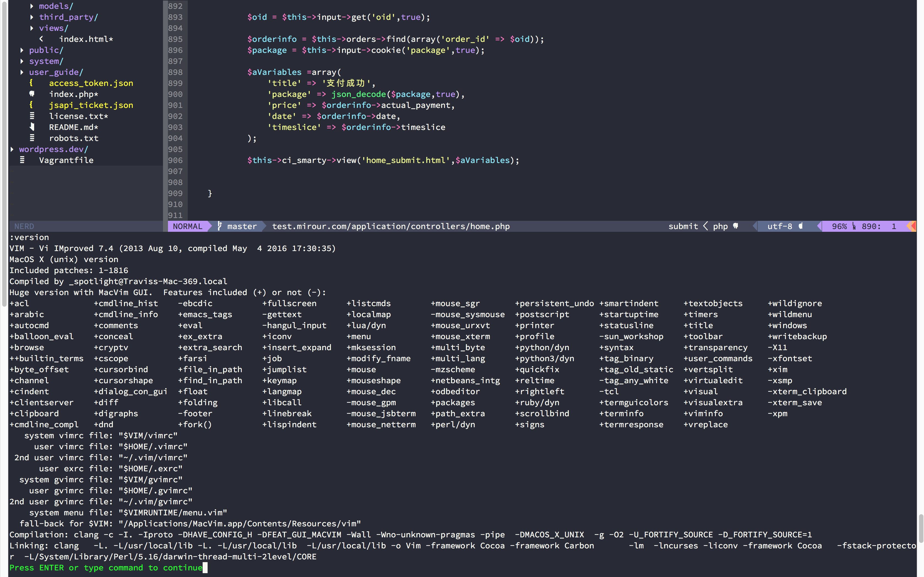This screenshot has width=924, height=577.
Task: Click the master branch label
Action: click(242, 227)
